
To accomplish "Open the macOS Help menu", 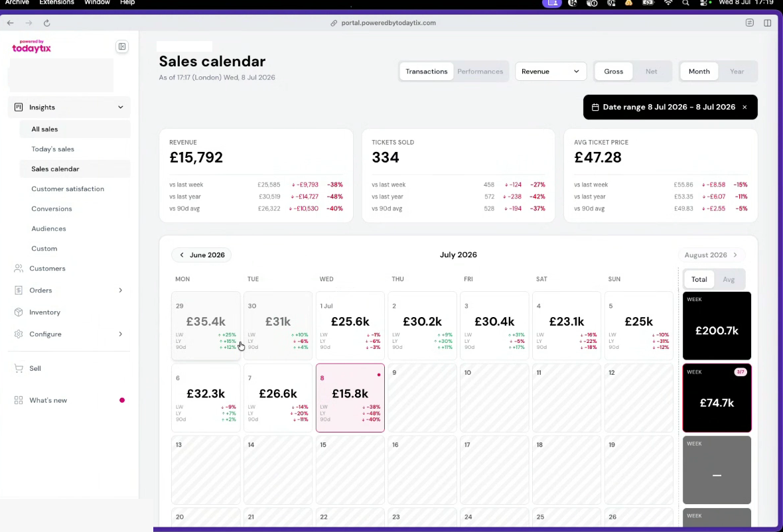I will coord(127,3).
